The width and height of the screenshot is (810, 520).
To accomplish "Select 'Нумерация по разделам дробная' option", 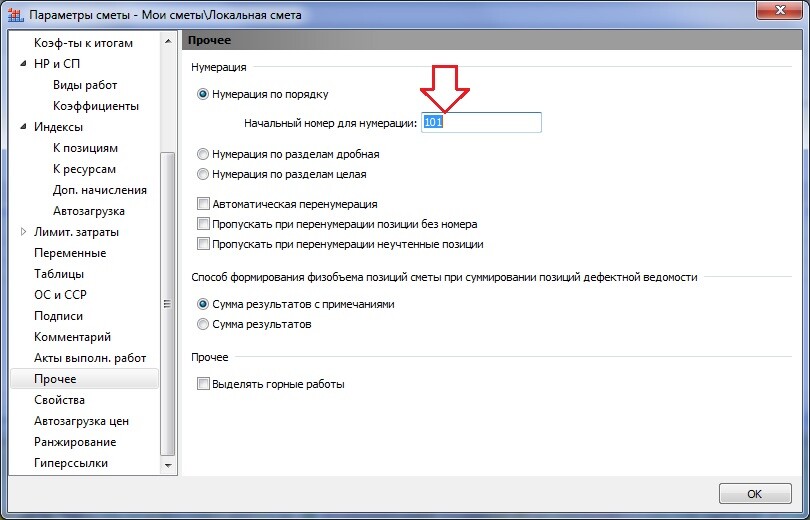I will [202, 154].
